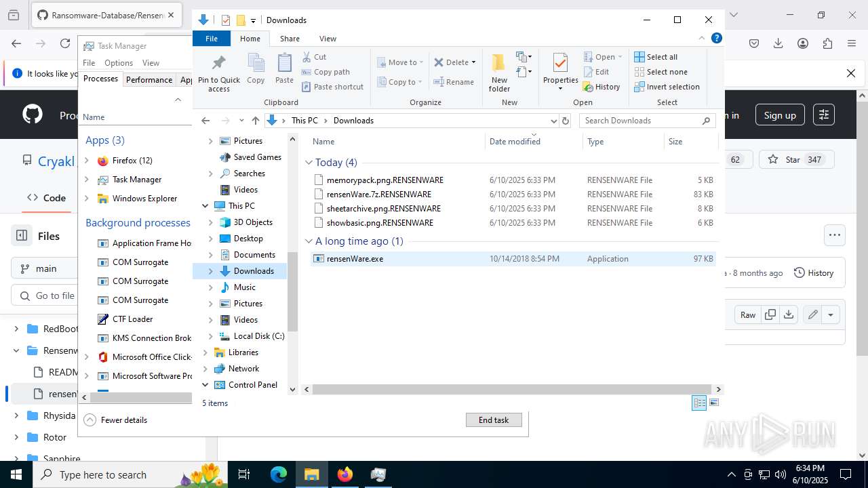Viewport: 868px width, 488px height.
Task: Collapse the A long time ago group
Action: coord(309,241)
